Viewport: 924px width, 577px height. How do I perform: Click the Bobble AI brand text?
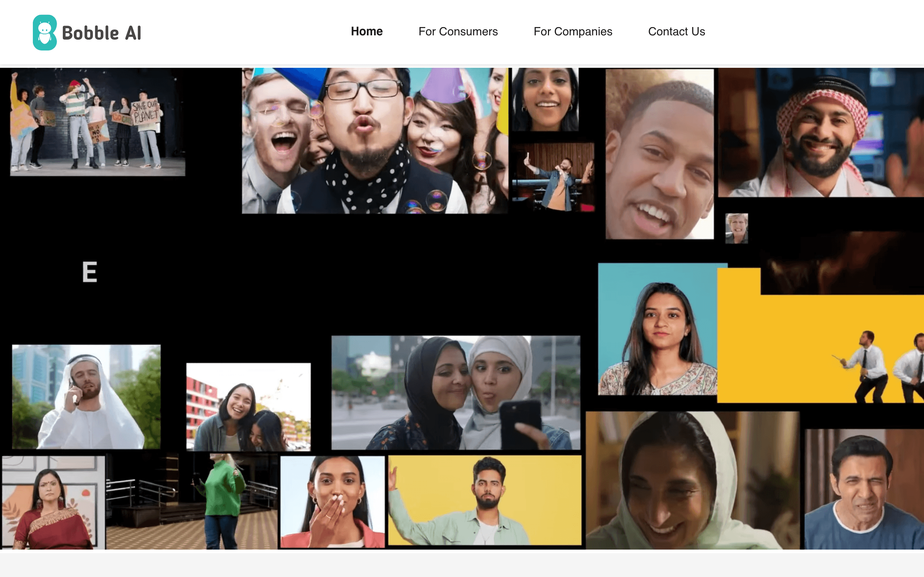pyautogui.click(x=101, y=33)
